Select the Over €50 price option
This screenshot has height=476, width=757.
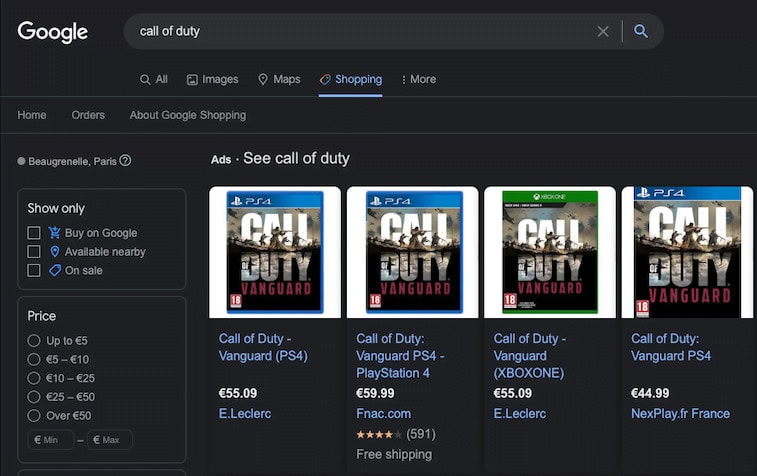34,415
